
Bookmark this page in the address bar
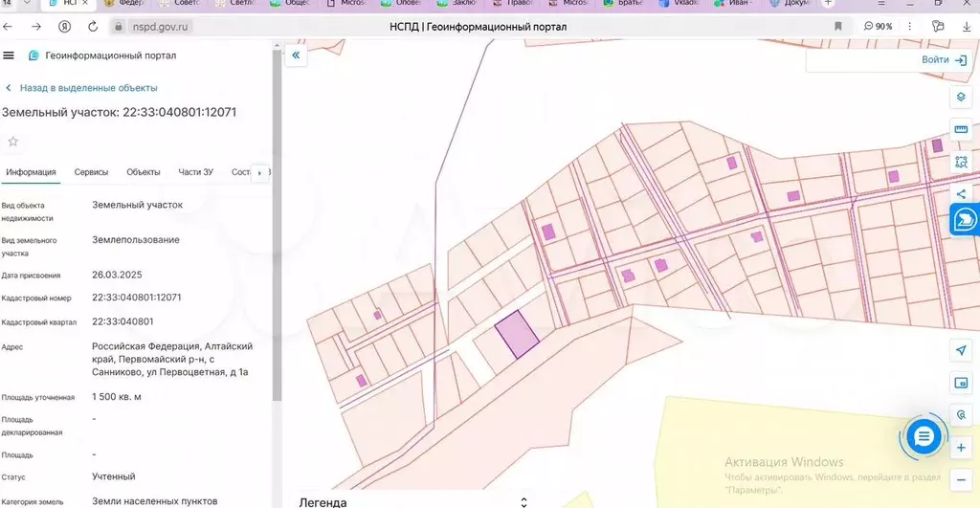coord(838,26)
